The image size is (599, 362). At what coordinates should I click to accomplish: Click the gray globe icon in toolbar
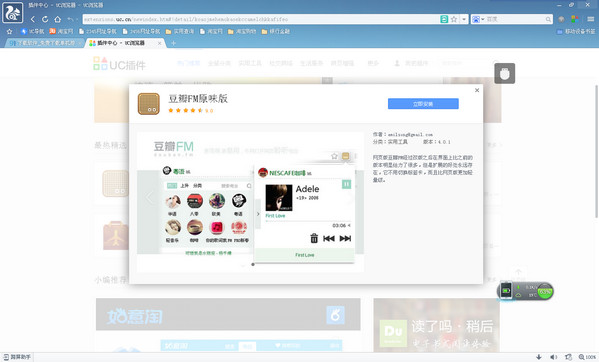point(561,19)
